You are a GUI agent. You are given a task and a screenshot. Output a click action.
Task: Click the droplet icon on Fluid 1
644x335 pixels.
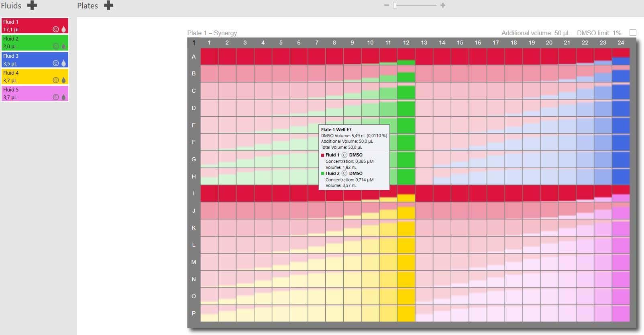pos(63,29)
